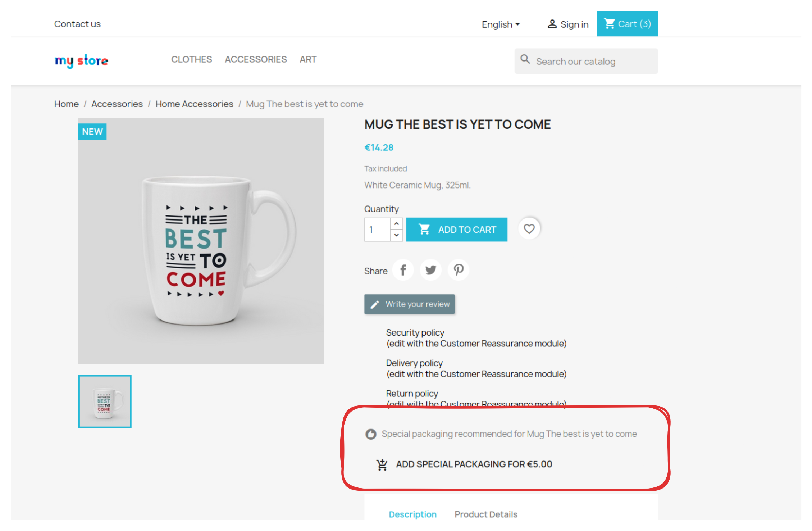Click the my store logo
Image resolution: width=812 pixels, height=531 pixels.
(x=81, y=60)
